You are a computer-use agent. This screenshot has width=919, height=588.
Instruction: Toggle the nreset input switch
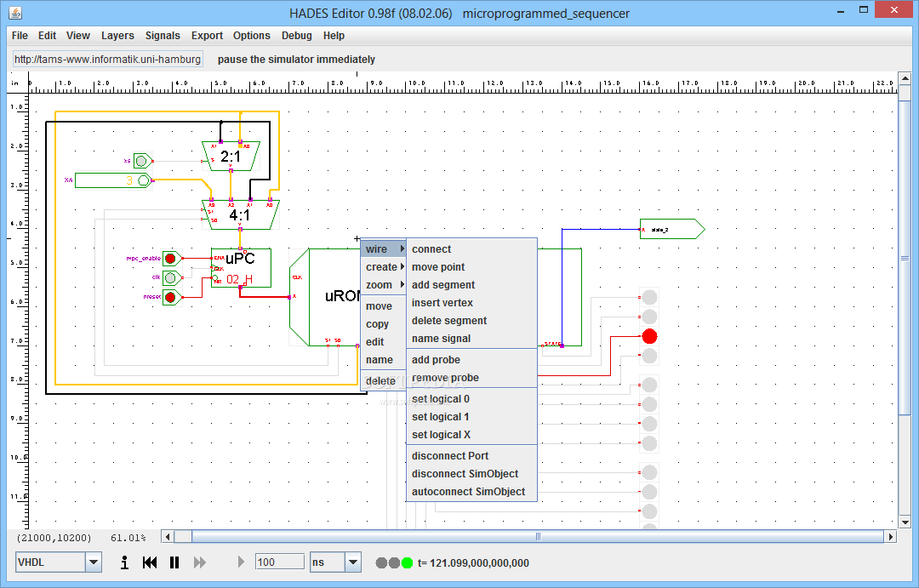pyautogui.click(x=170, y=297)
